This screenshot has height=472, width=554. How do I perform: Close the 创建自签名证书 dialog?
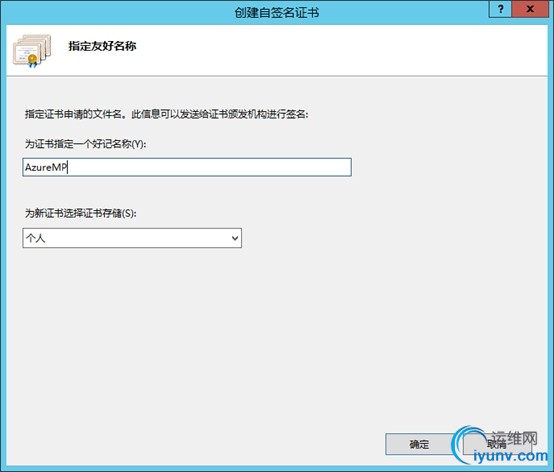click(x=530, y=9)
